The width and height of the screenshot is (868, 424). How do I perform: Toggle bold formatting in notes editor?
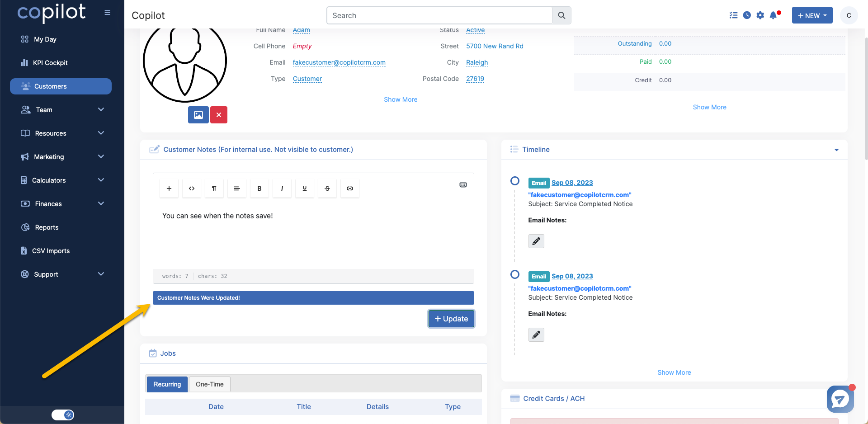[259, 188]
